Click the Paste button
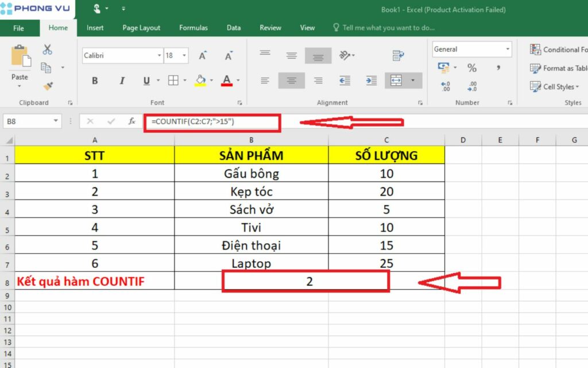588x368 pixels. [20, 63]
